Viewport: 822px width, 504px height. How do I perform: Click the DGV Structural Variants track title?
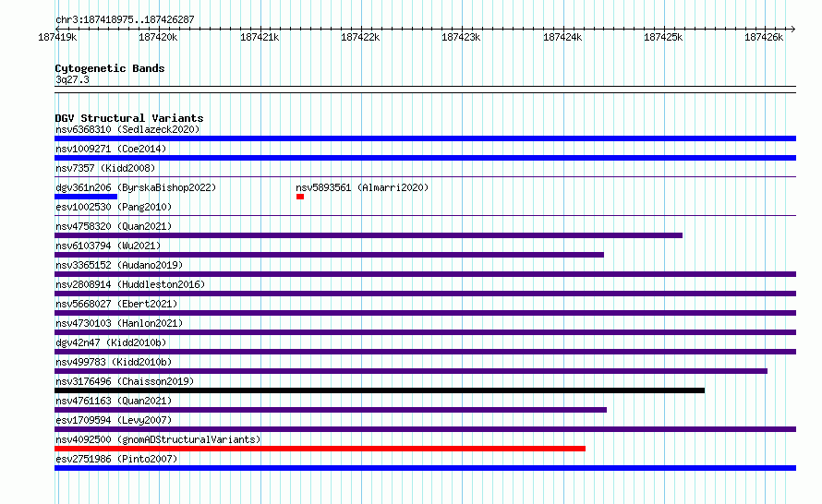pos(129,118)
